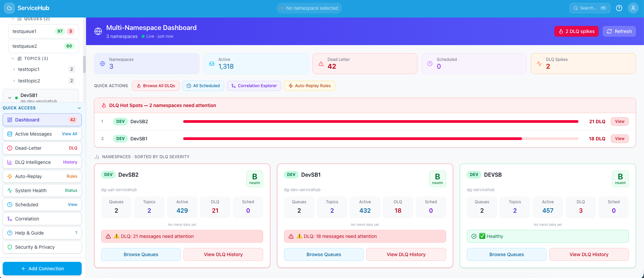Open the user profile avatar icon

[633, 8]
